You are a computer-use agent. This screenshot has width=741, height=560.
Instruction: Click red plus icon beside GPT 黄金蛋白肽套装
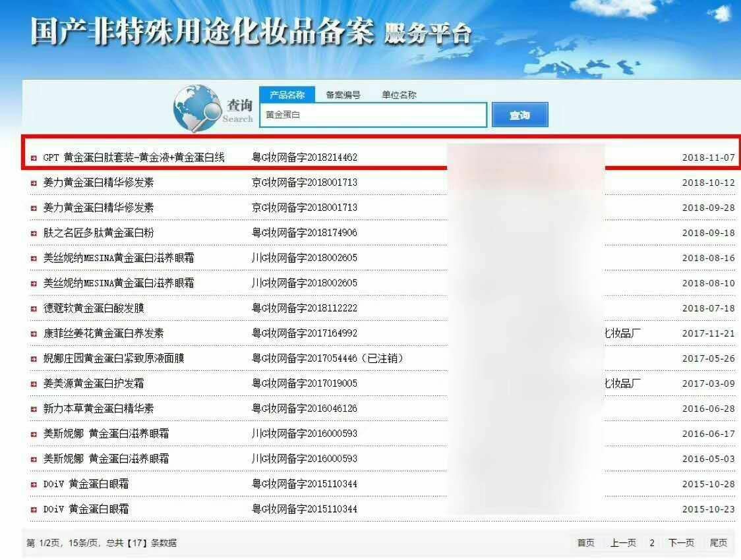click(x=34, y=158)
